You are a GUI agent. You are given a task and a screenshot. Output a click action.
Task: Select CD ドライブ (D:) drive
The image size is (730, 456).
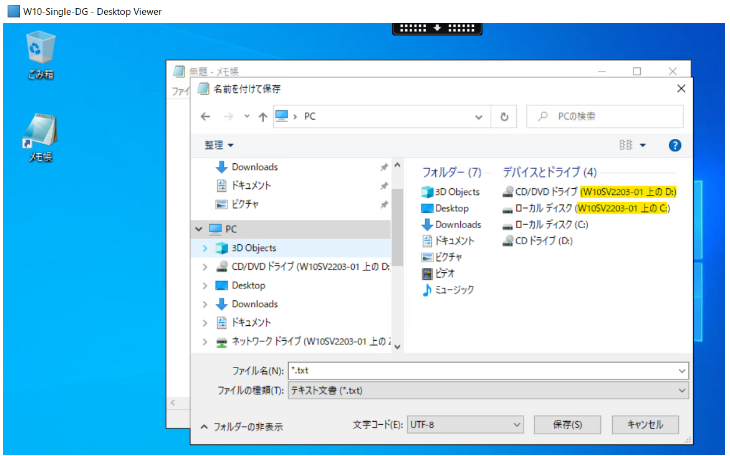(538, 241)
